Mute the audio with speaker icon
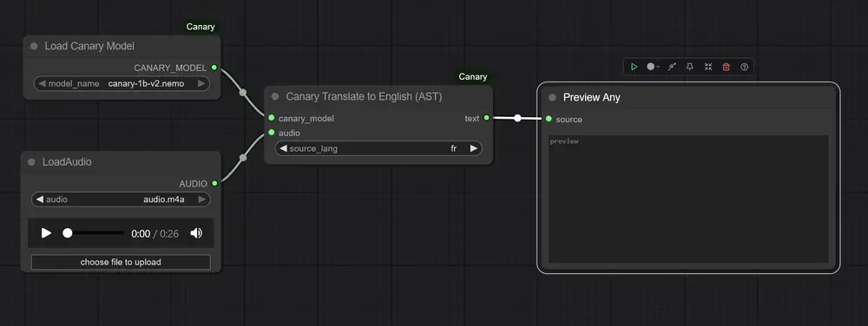Viewport: 868px width, 326px height. (196, 233)
